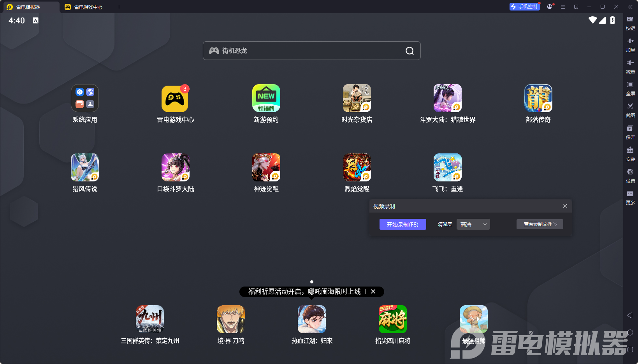Image resolution: width=638 pixels, height=364 pixels.
Task: Open 福利祈愿活动开启 promotion banner
Action: (x=304, y=292)
